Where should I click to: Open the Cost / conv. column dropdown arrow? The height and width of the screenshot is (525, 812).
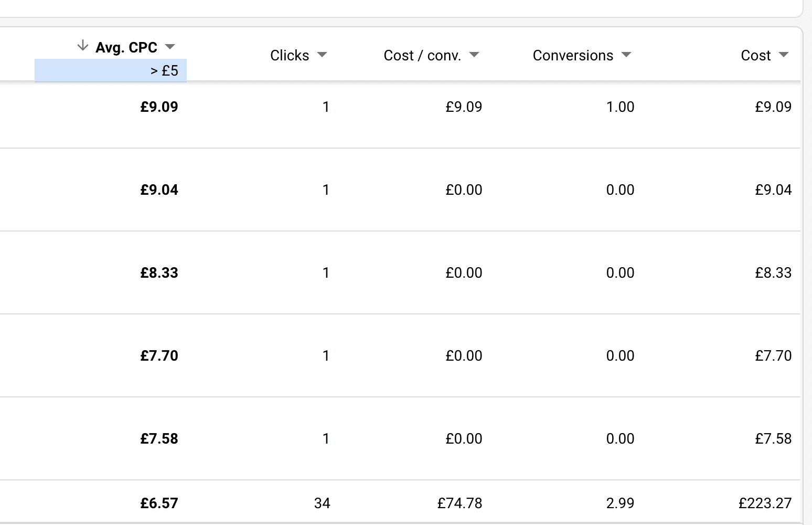[474, 55]
